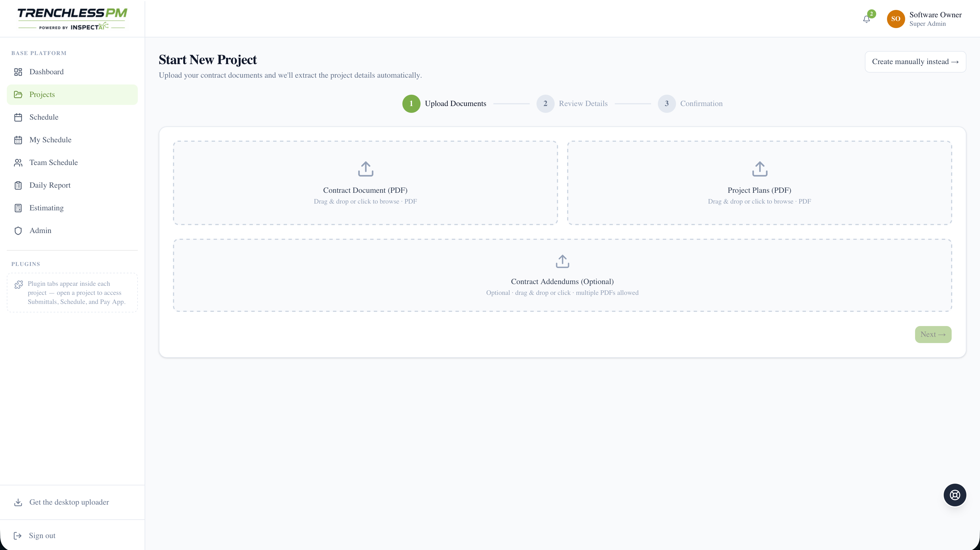980x550 pixels.
Task: Open Daily Report in the sidebar
Action: pyautogui.click(x=72, y=185)
